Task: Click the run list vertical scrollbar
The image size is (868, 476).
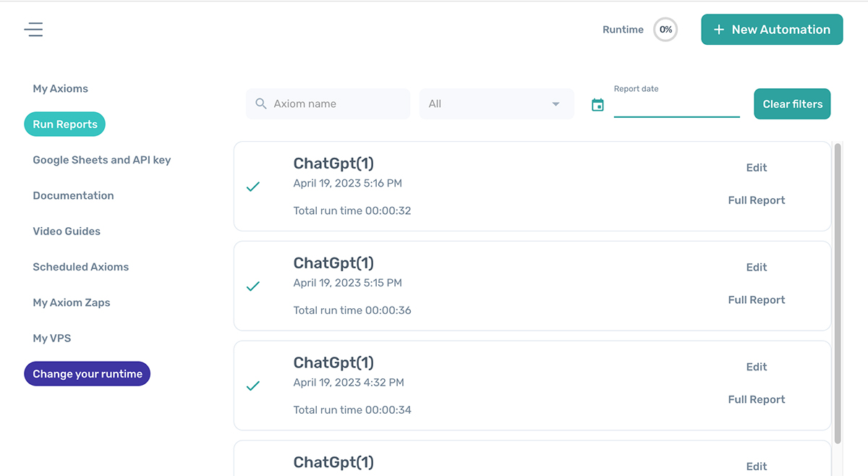Action: pyautogui.click(x=838, y=289)
